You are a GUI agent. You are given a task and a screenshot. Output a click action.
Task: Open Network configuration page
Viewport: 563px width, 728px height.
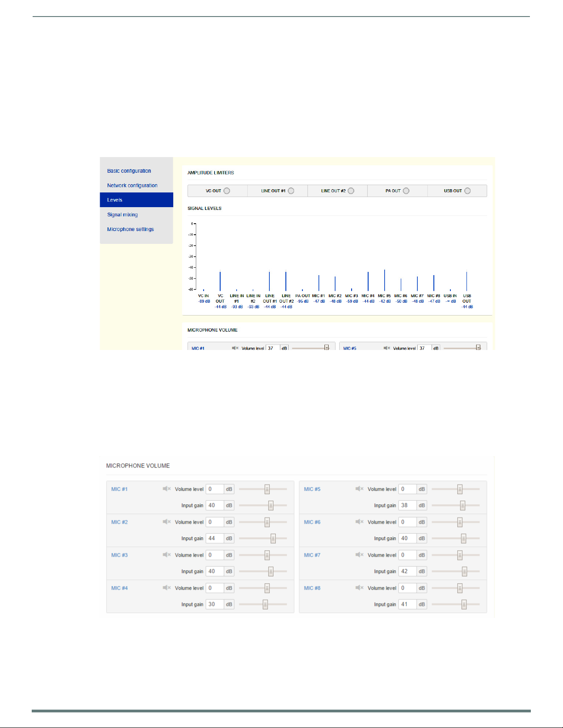point(132,186)
